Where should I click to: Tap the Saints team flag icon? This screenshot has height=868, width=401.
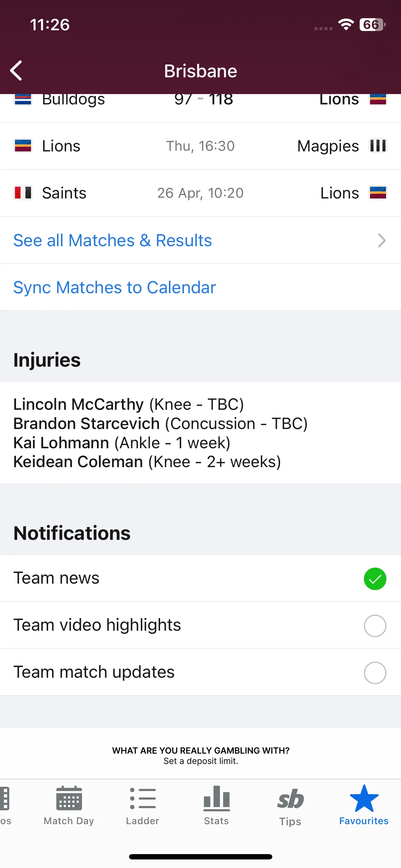(23, 193)
